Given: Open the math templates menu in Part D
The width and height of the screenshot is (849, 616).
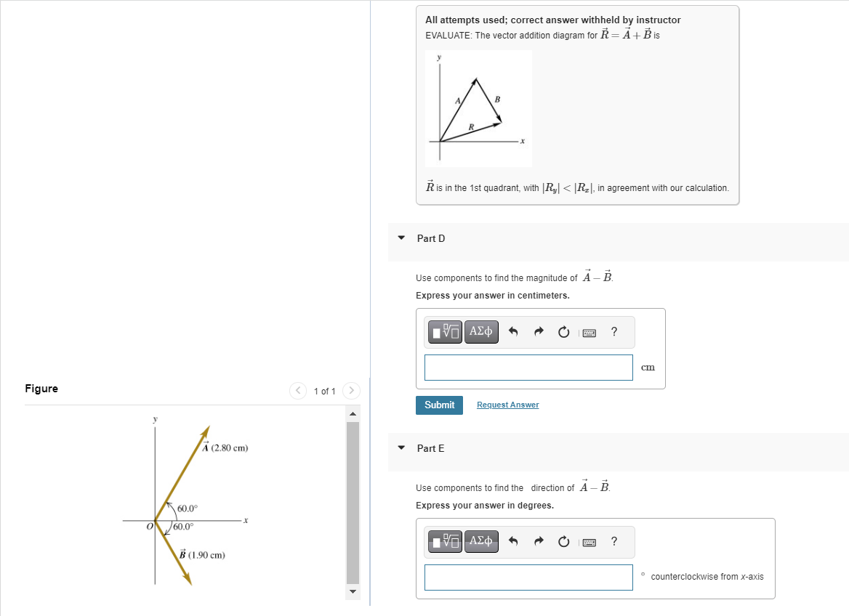Looking at the screenshot, I should click(444, 331).
